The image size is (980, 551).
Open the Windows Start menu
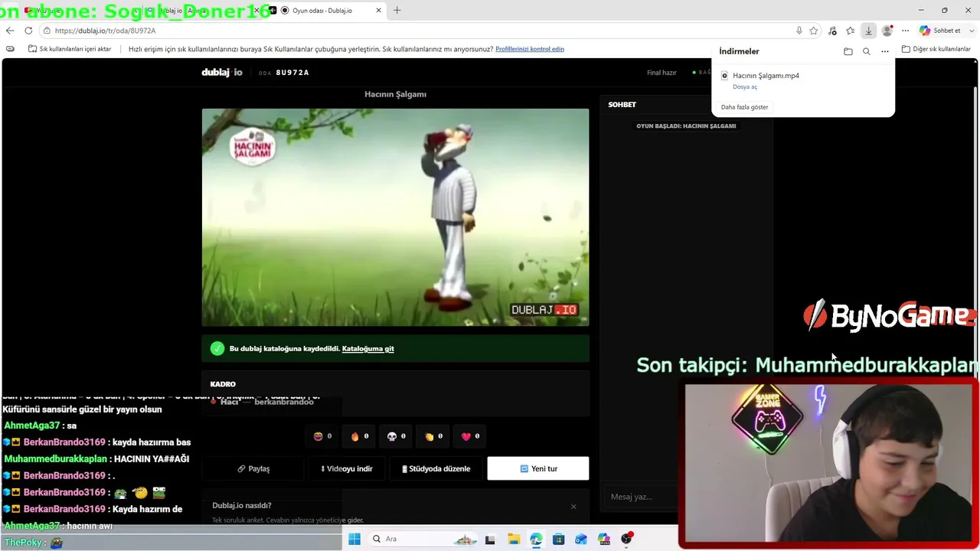[x=354, y=539]
